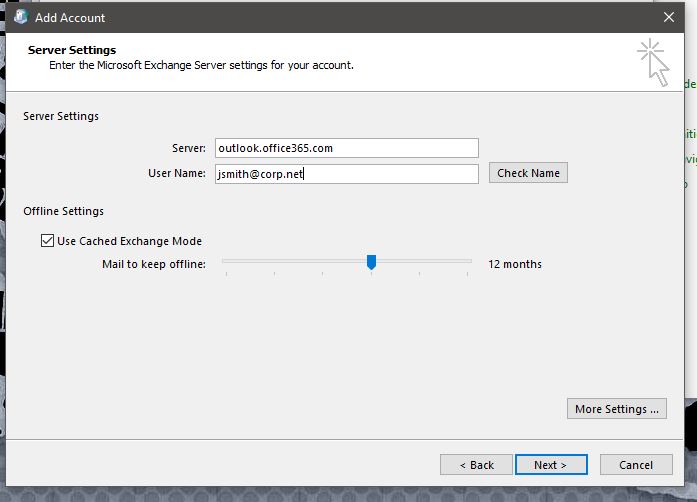
Task: Click the User Name: field label
Action: [177, 173]
